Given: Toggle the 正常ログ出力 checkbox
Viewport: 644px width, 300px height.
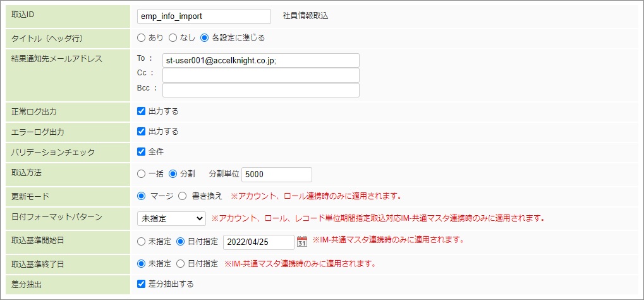Looking at the screenshot, I should [x=142, y=111].
